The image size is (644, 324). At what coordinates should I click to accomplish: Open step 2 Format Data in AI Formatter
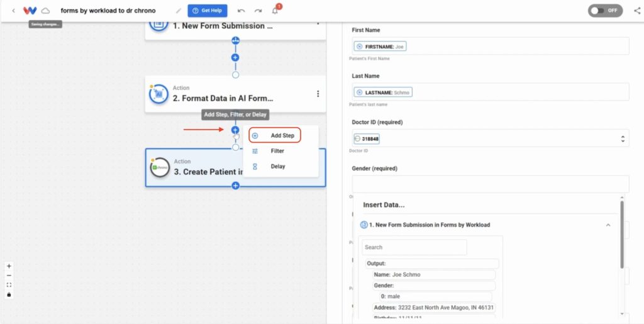[x=235, y=94]
